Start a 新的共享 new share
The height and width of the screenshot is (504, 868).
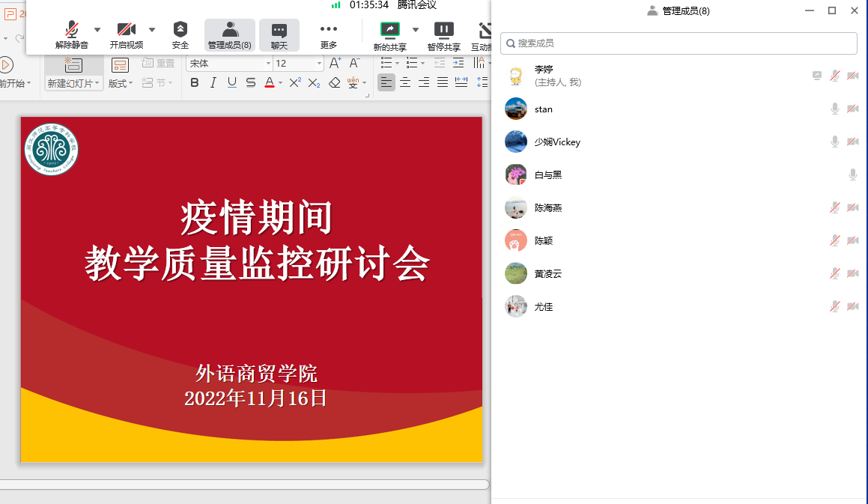click(389, 30)
